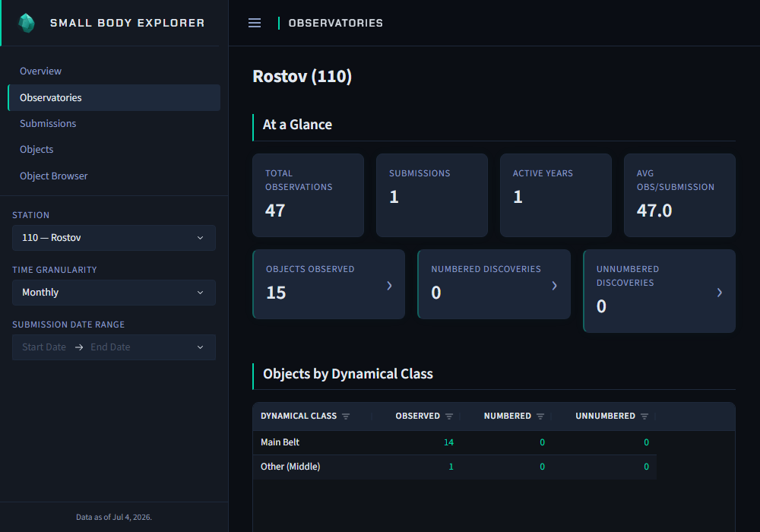This screenshot has width=760, height=532.
Task: Toggle the hamburger menu icon
Action: pyautogui.click(x=255, y=23)
